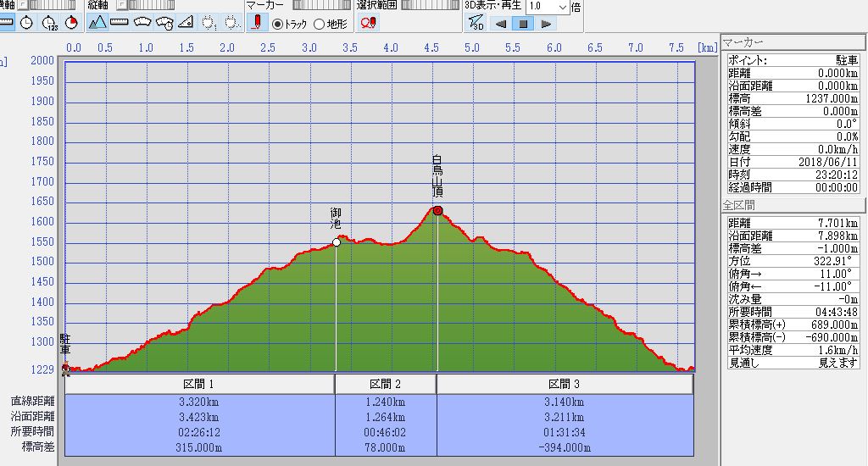Click the 全区間 panel header
The height and width of the screenshot is (466, 868).
pos(793,205)
